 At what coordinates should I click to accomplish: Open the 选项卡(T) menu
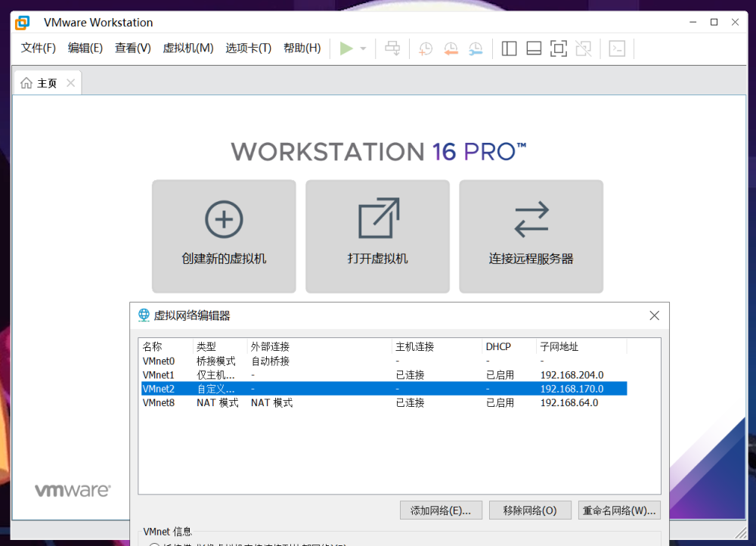248,48
